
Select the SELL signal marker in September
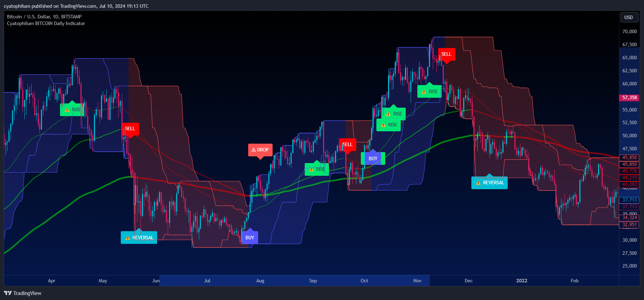[347, 145]
